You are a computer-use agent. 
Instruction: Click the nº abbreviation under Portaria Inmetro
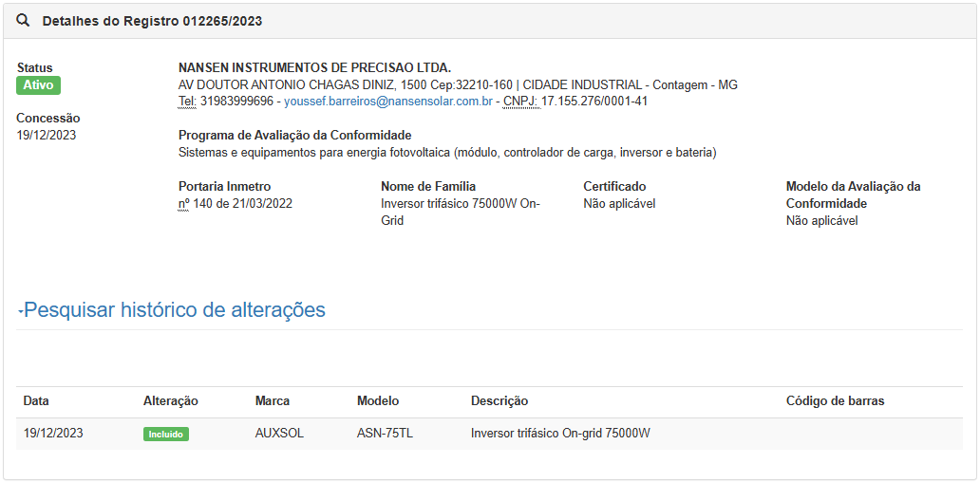184,204
